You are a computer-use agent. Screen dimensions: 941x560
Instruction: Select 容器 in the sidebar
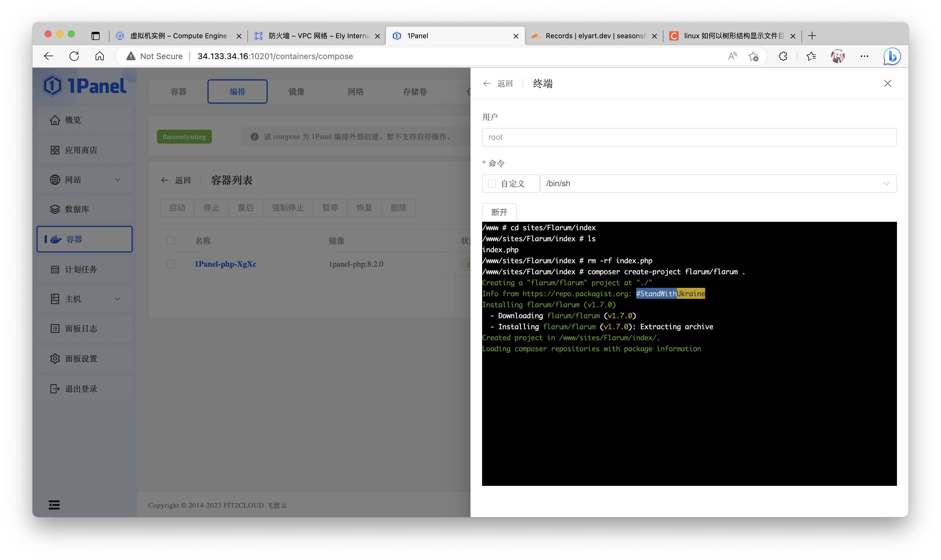[x=85, y=239]
